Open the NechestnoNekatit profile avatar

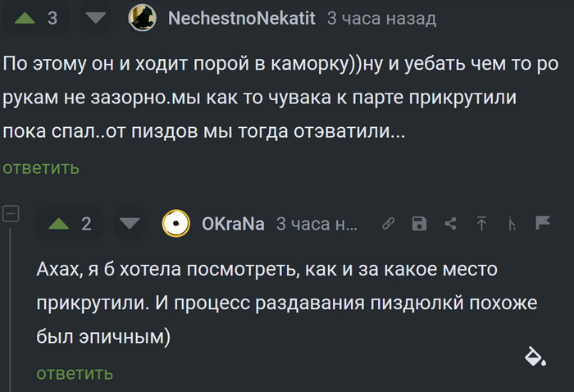(143, 17)
